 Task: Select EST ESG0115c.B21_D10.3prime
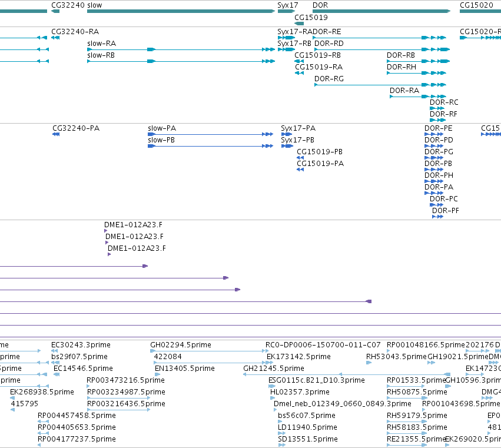pos(272,386)
